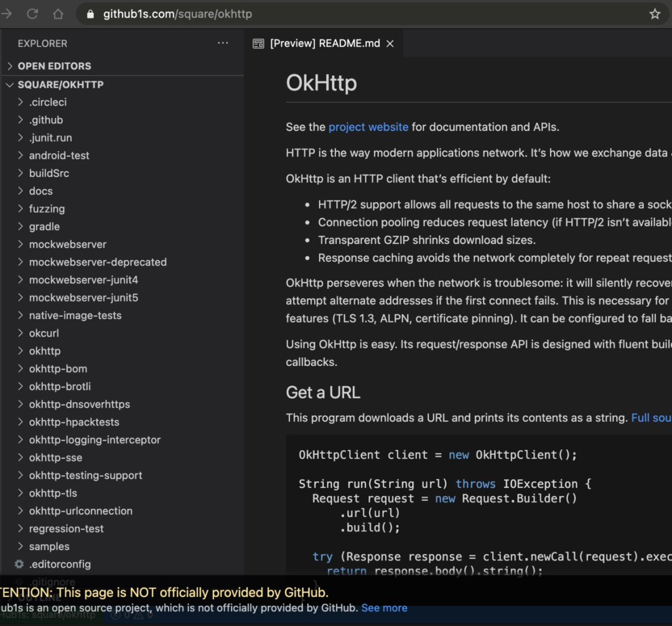Select the [Preview] README.md tab
The width and height of the screenshot is (672, 626).
coord(324,44)
